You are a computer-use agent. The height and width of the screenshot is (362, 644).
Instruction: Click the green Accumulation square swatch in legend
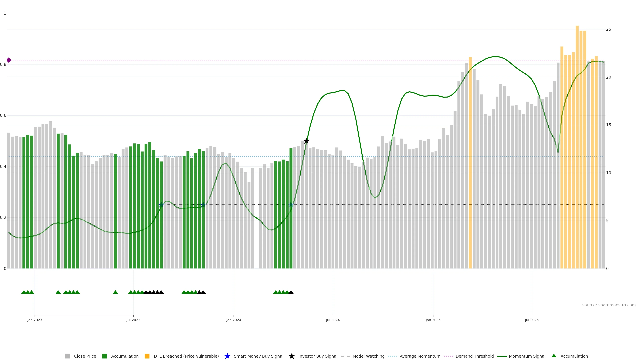tap(104, 356)
